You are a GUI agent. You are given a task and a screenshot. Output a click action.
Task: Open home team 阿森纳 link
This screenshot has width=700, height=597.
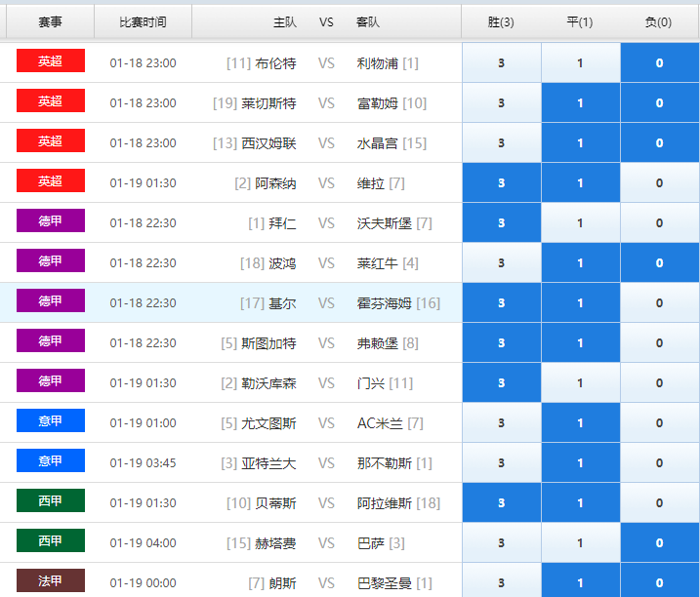275,183
